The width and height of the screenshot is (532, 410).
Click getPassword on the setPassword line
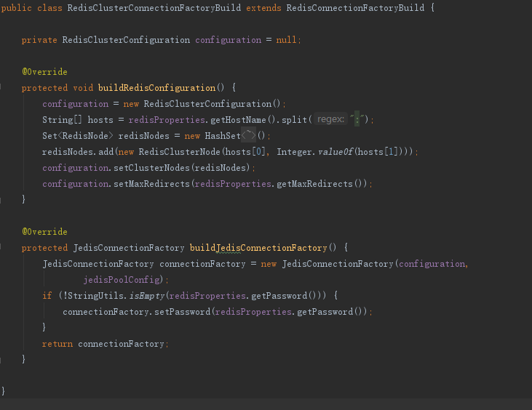[325, 312]
